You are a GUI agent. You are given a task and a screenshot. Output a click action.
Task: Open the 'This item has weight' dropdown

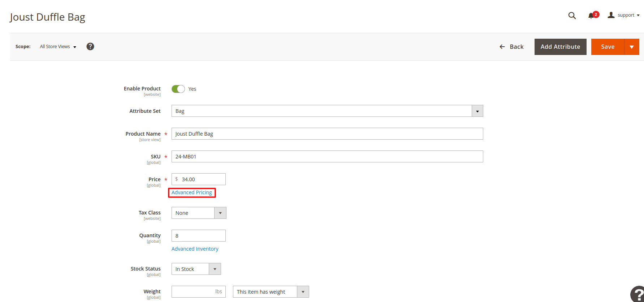pyautogui.click(x=271, y=292)
